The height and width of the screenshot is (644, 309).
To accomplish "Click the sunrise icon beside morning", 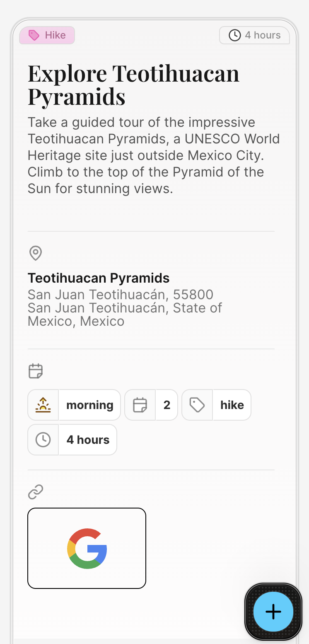I will pos(43,405).
